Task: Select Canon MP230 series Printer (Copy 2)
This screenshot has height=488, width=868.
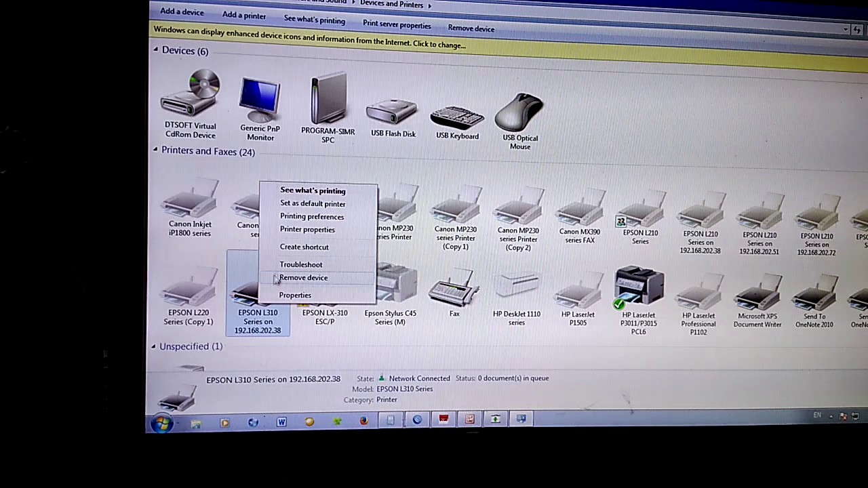Action: pos(518,218)
